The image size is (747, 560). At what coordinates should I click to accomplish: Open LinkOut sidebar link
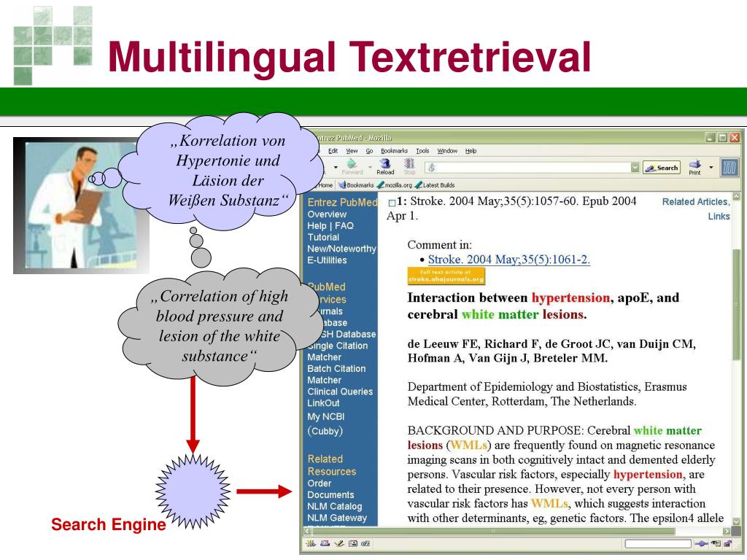[323, 402]
